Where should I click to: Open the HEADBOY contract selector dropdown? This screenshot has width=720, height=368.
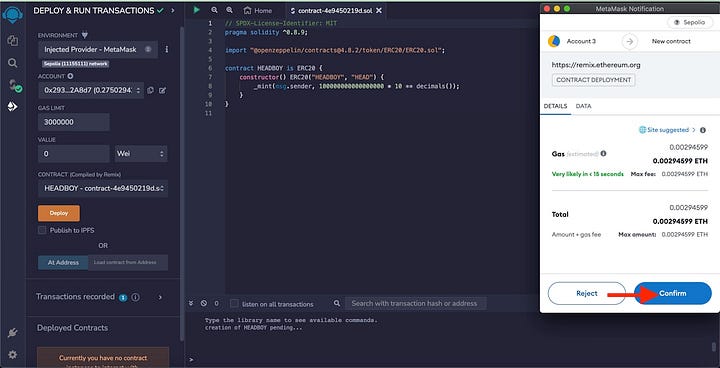click(103, 188)
